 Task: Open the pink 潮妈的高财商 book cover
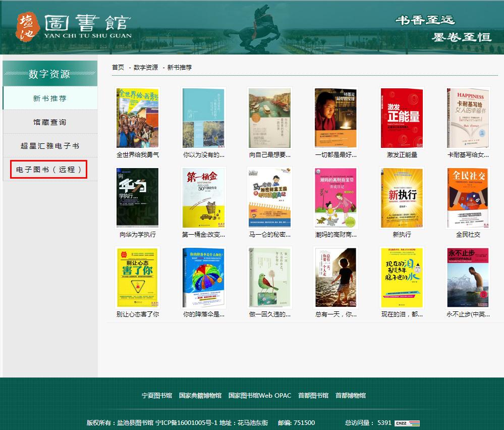click(x=335, y=198)
